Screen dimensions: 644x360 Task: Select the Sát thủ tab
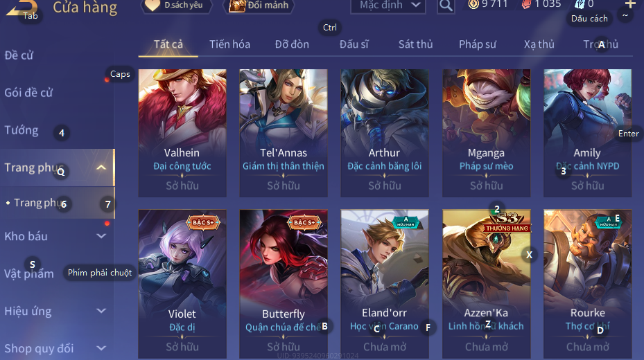click(x=415, y=44)
